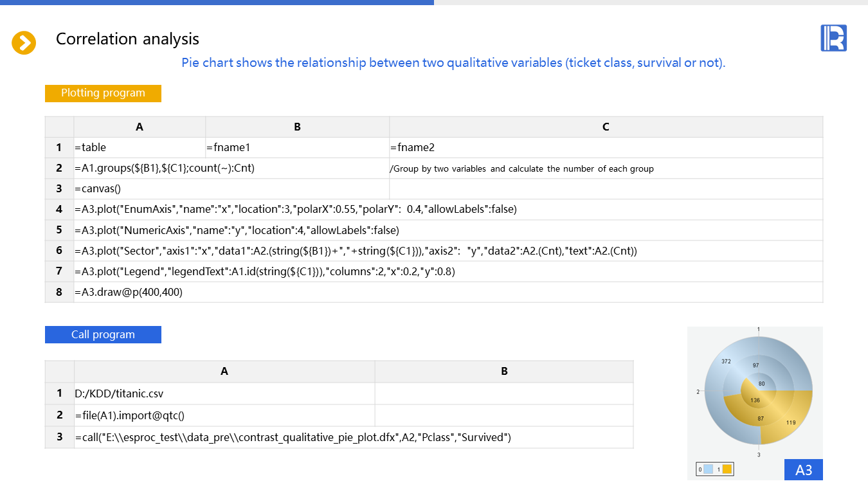Select the Plotting program label
This screenshot has height=488, width=868.
103,93
